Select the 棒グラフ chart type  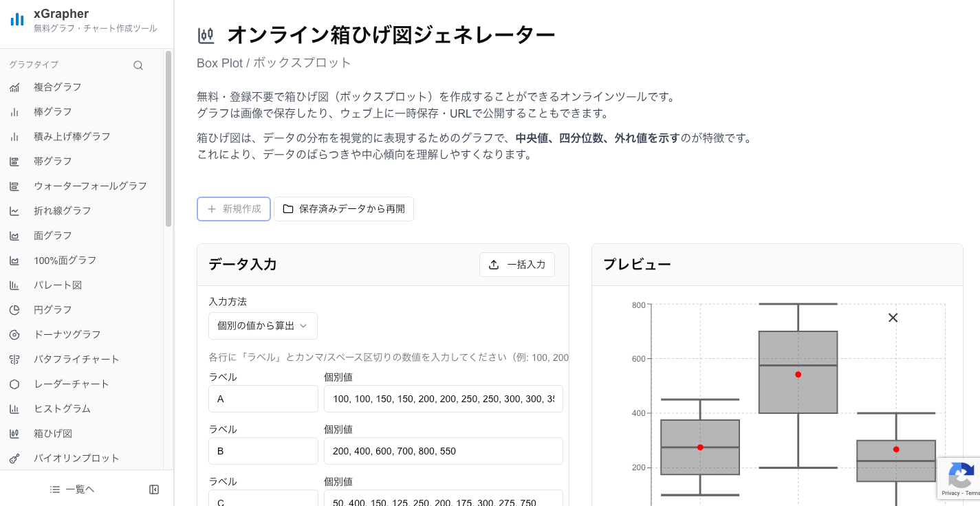pyautogui.click(x=53, y=111)
